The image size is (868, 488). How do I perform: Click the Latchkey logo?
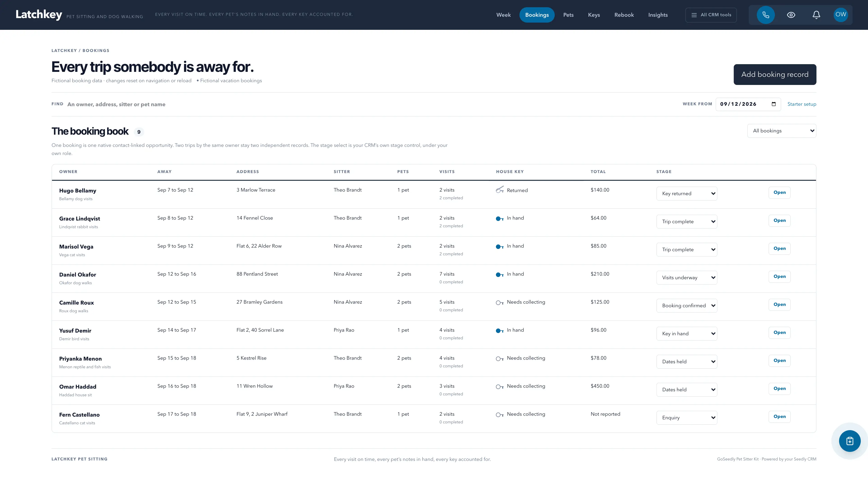pyautogui.click(x=39, y=14)
